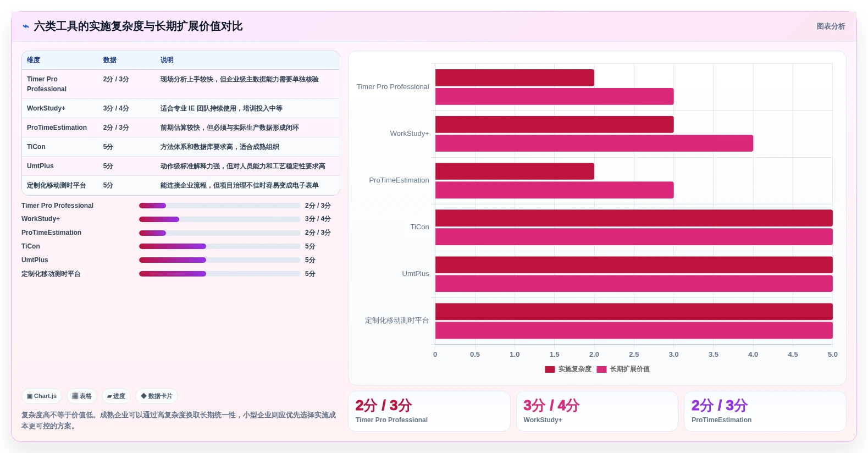868x453 pixels.
Task: Click ProTimeEstimation progress bar
Action: click(220, 233)
